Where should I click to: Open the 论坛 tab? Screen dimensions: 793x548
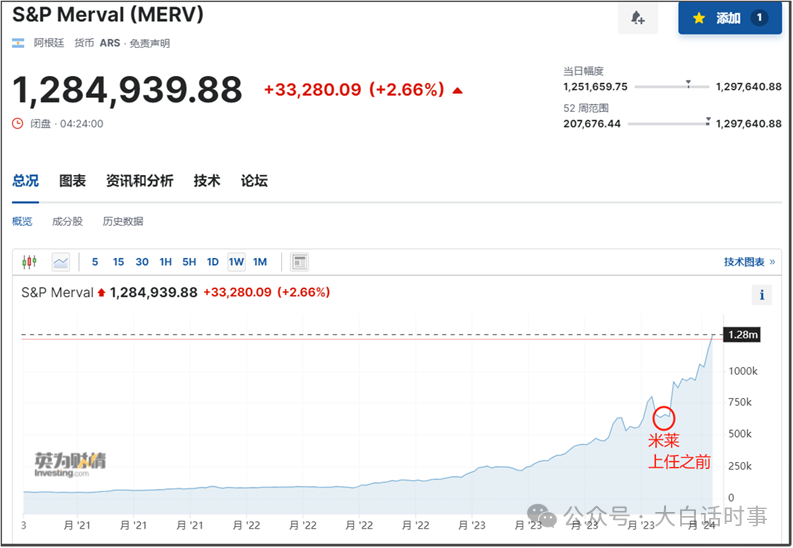coord(254,181)
